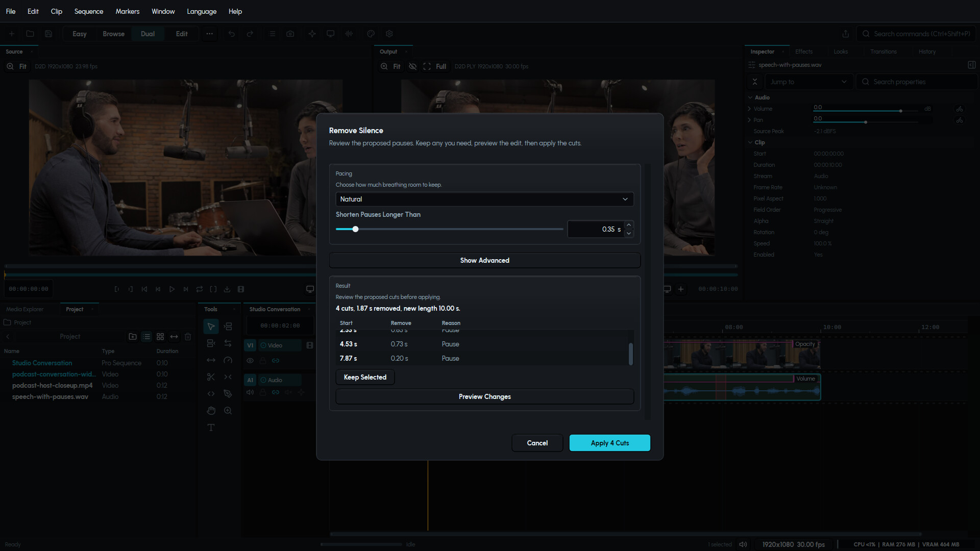The image size is (980, 551).
Task: Expand the Volume property row
Action: point(749,109)
